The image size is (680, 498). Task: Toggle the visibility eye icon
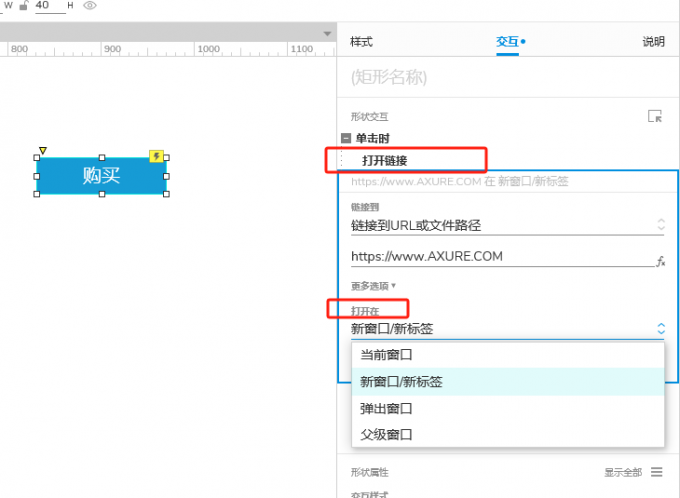click(x=90, y=6)
